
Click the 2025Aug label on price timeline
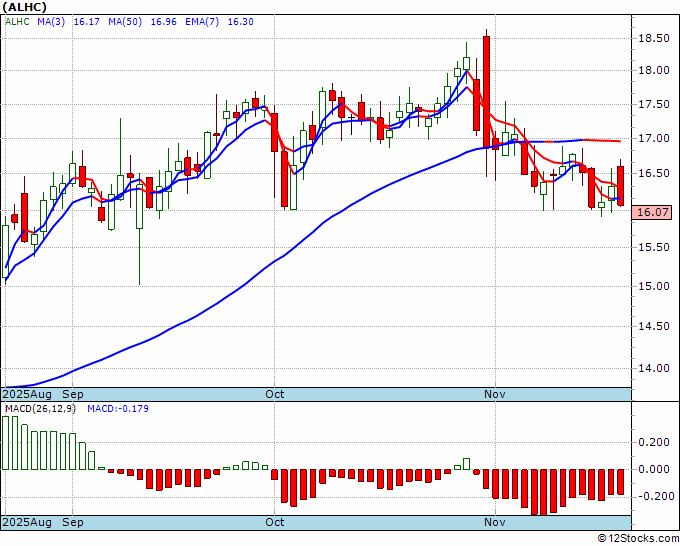pyautogui.click(x=28, y=394)
